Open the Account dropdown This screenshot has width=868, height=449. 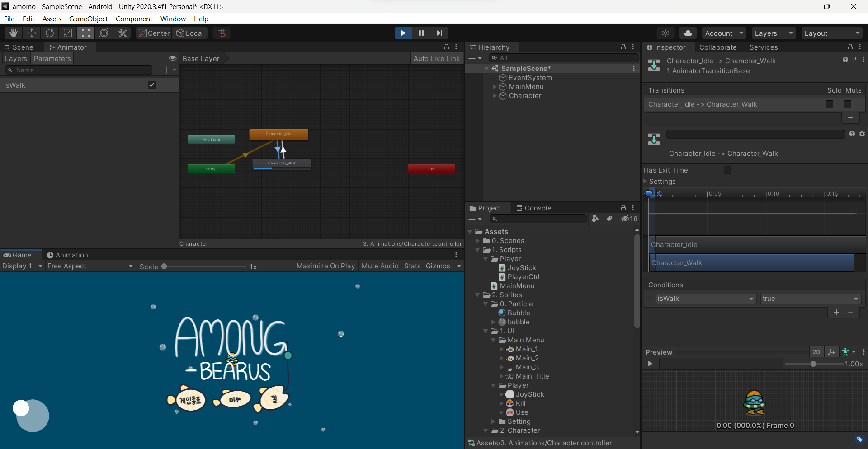tap(724, 33)
